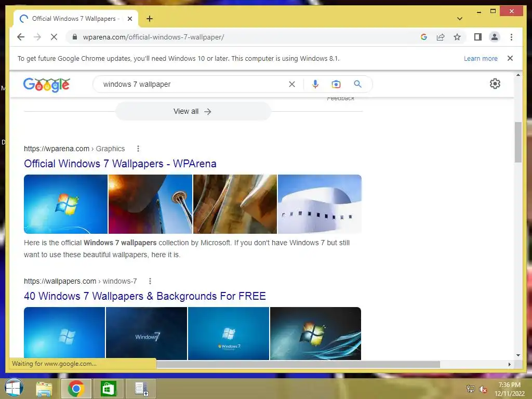Open 40 Windows 7 Wallpapers & Backgrounds link
Screen dimensions: 532x399
[145, 296]
